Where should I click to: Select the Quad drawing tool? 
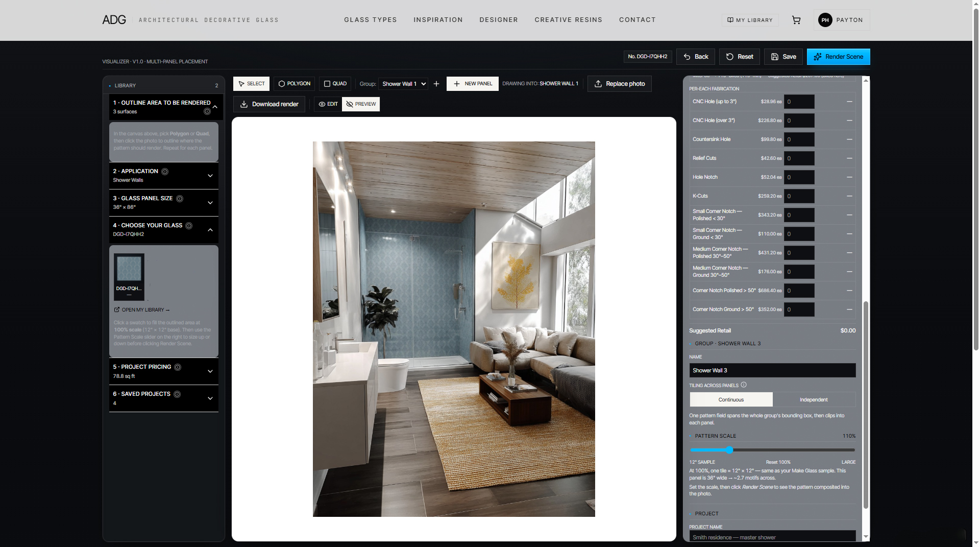tap(335, 84)
